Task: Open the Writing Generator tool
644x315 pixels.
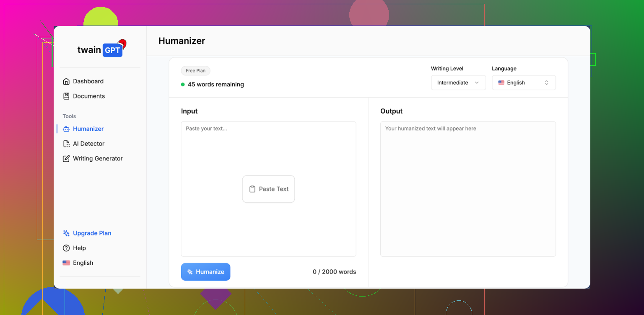Action: click(98, 159)
